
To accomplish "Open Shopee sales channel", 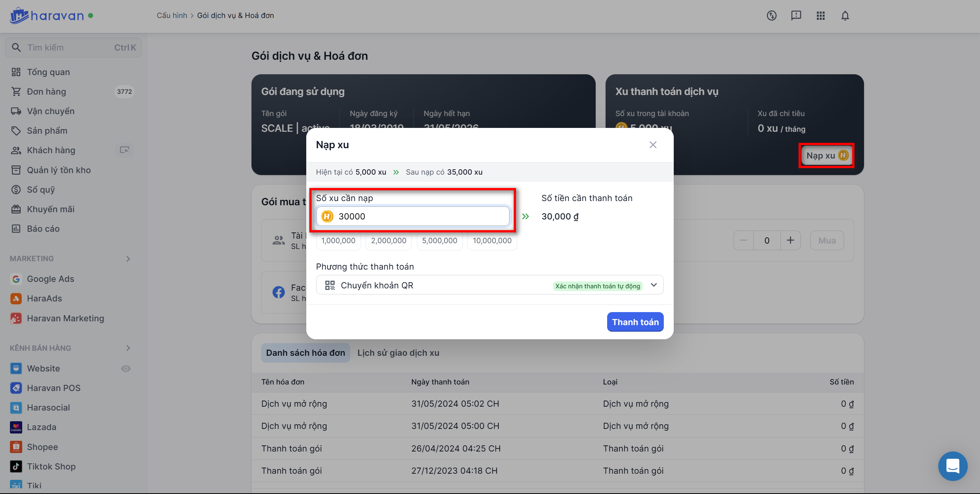I will click(x=42, y=447).
